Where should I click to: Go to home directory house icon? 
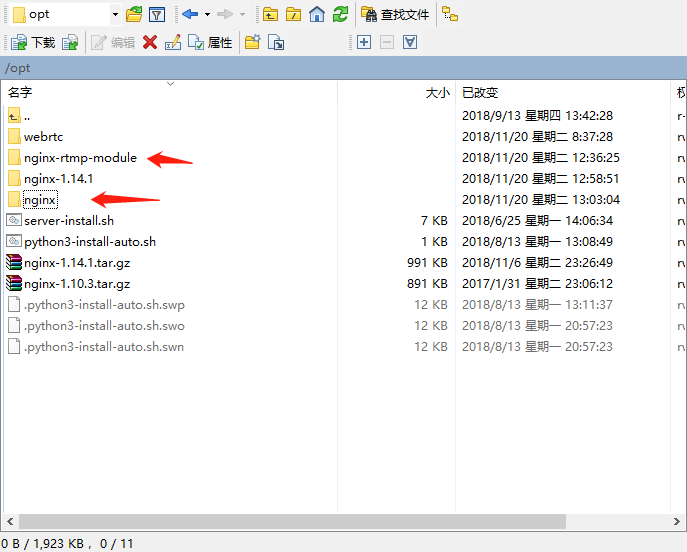coord(317,14)
